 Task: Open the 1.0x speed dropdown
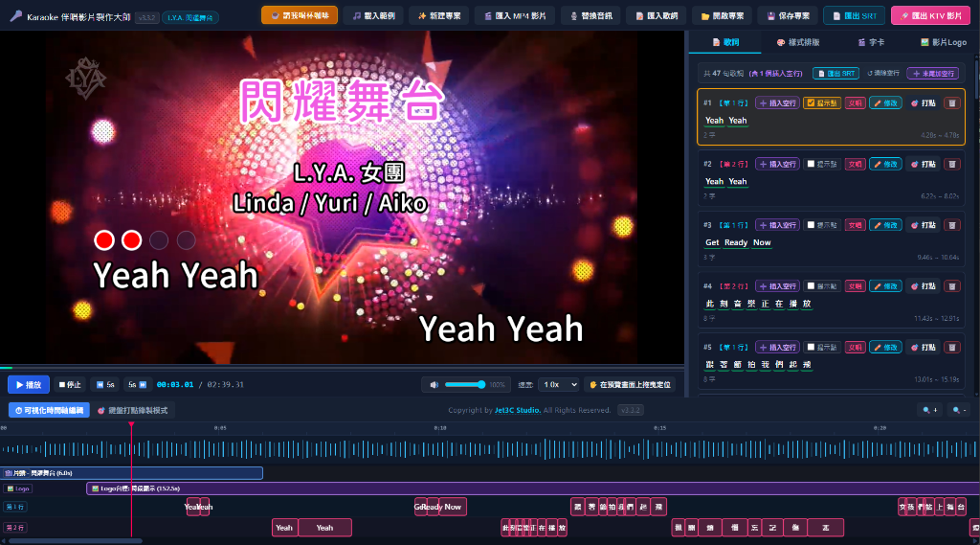coord(559,385)
